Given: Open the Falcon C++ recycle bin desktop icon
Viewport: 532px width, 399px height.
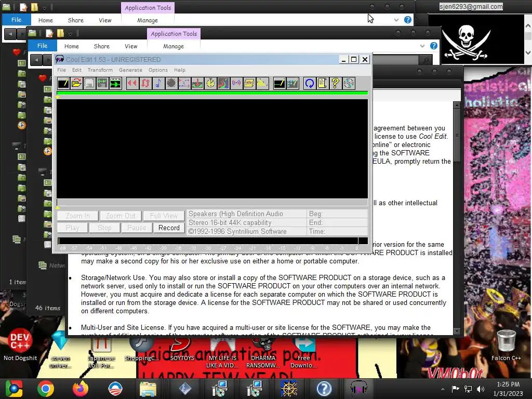Looking at the screenshot, I should click(506, 345).
